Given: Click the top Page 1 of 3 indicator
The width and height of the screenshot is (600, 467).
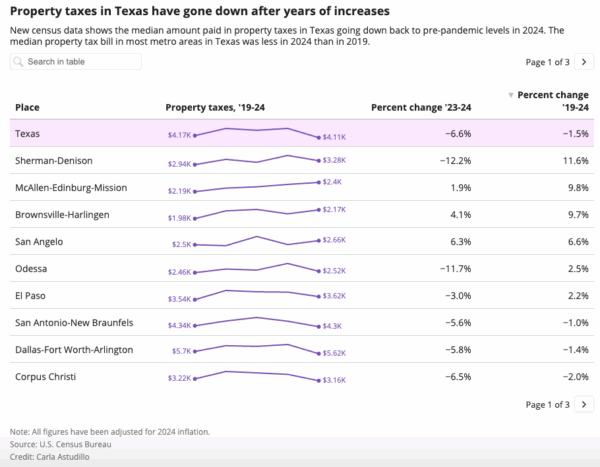Looking at the screenshot, I should 547,62.
